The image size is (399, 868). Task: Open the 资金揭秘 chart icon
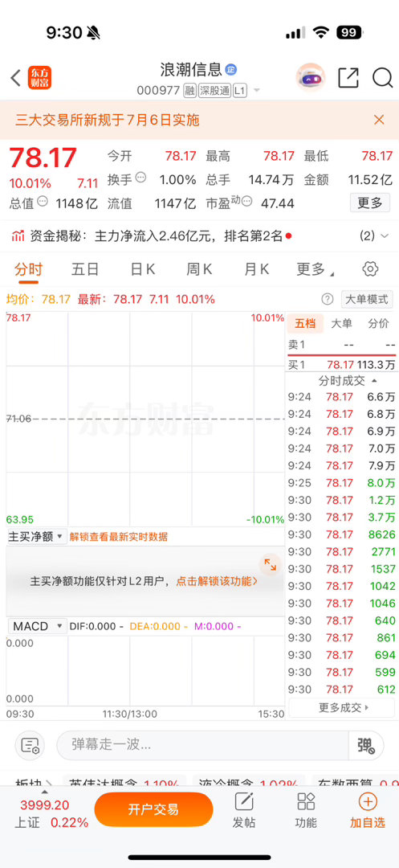pyautogui.click(x=18, y=236)
